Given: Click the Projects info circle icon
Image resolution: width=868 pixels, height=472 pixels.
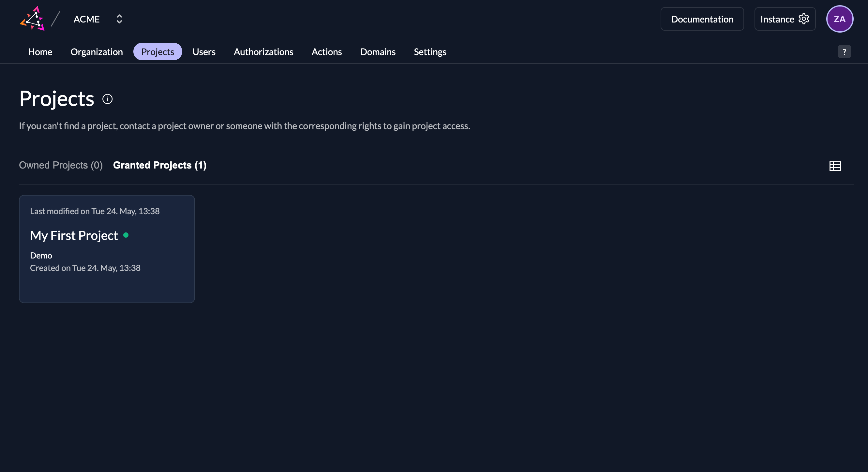Looking at the screenshot, I should click(107, 99).
